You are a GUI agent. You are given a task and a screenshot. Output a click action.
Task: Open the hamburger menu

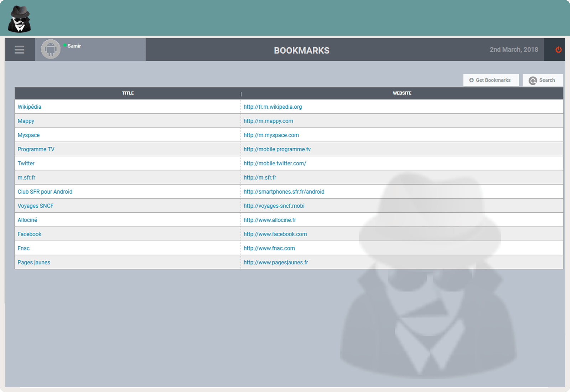20,50
